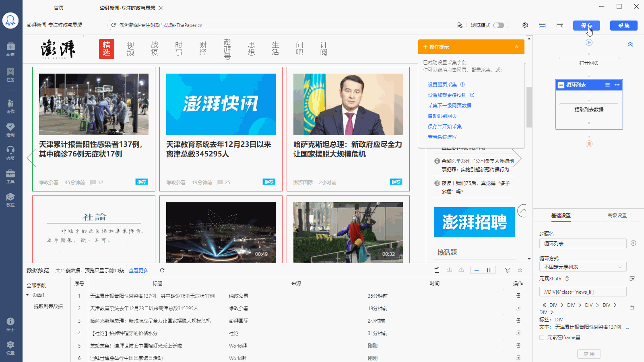644x362 pixels.
Task: Collapse the workflow panel with the blue double chevron
Action: point(630,44)
